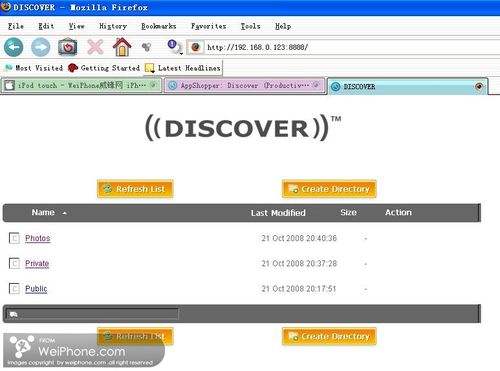The width and height of the screenshot is (500, 371).
Task: Click the bottom Refresh List button
Action: click(135, 336)
